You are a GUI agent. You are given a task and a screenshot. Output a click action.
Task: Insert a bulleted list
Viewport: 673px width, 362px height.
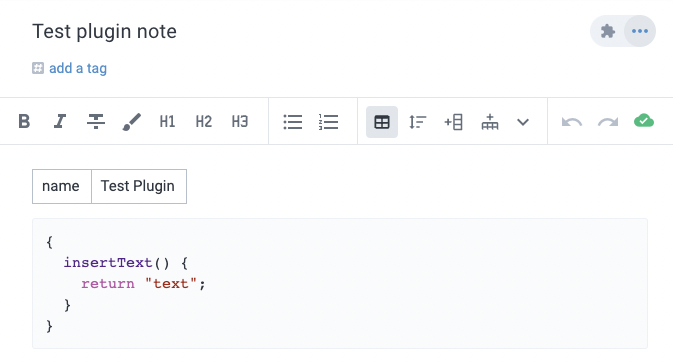click(293, 122)
